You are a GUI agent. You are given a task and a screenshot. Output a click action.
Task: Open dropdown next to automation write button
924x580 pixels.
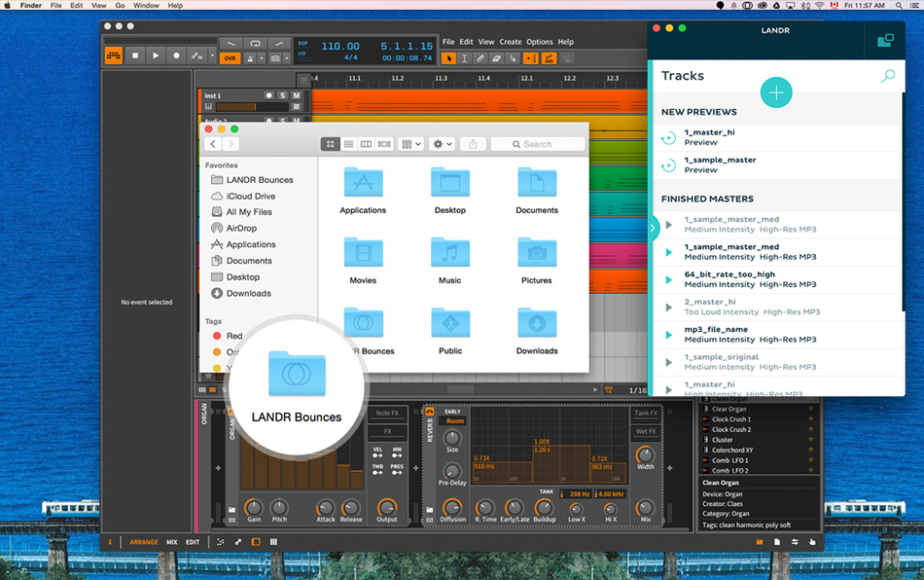point(211,56)
